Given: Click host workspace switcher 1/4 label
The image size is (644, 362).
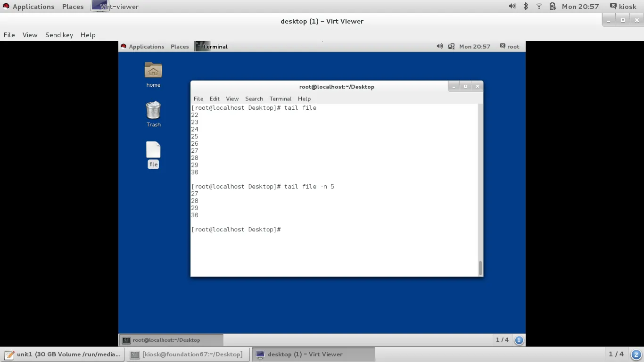Looking at the screenshot, I should [x=616, y=354].
